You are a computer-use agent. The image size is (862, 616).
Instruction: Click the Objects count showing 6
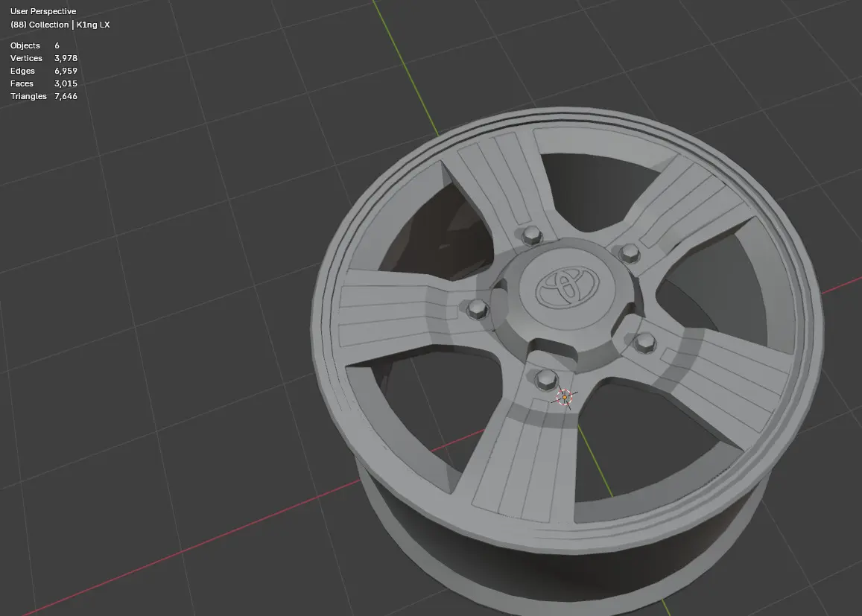pyautogui.click(x=57, y=45)
